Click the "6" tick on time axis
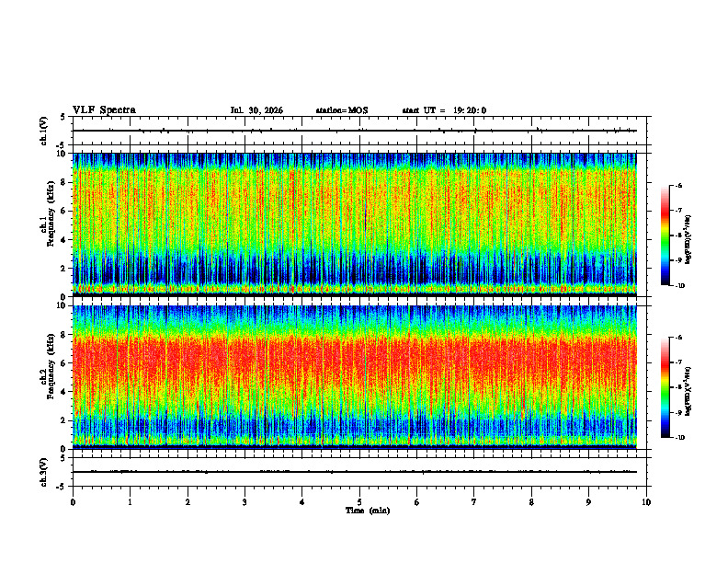The height and width of the screenshot is (563, 728). 417,502
